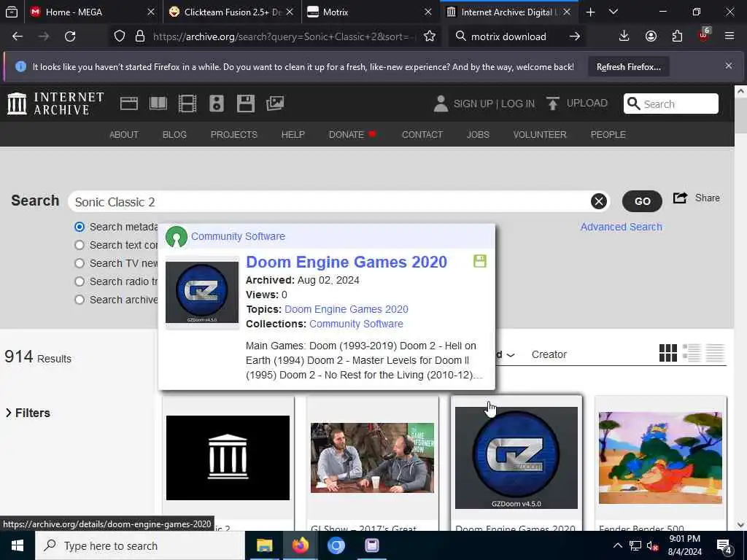
Task: Open the Advanced Search link
Action: (x=622, y=227)
